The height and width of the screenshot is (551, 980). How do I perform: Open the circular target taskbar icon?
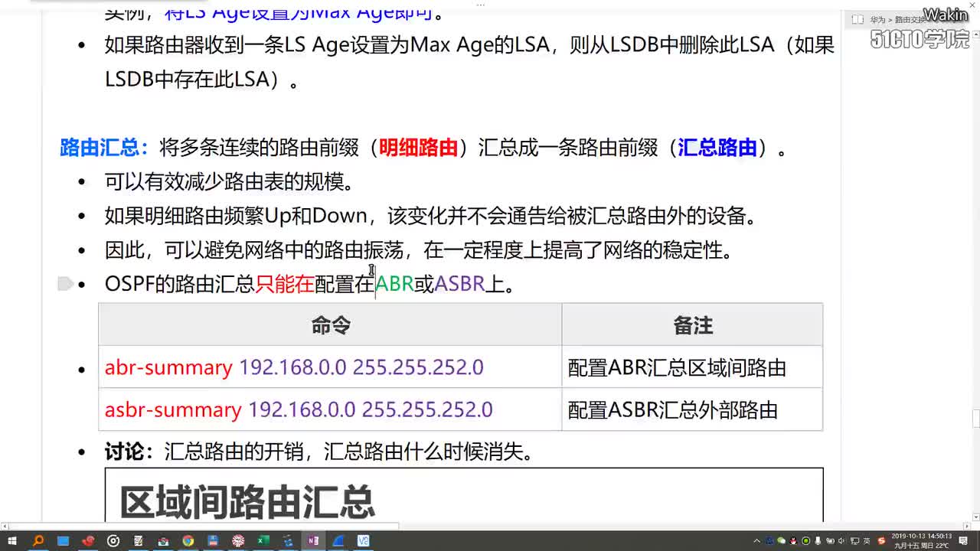[x=113, y=541]
